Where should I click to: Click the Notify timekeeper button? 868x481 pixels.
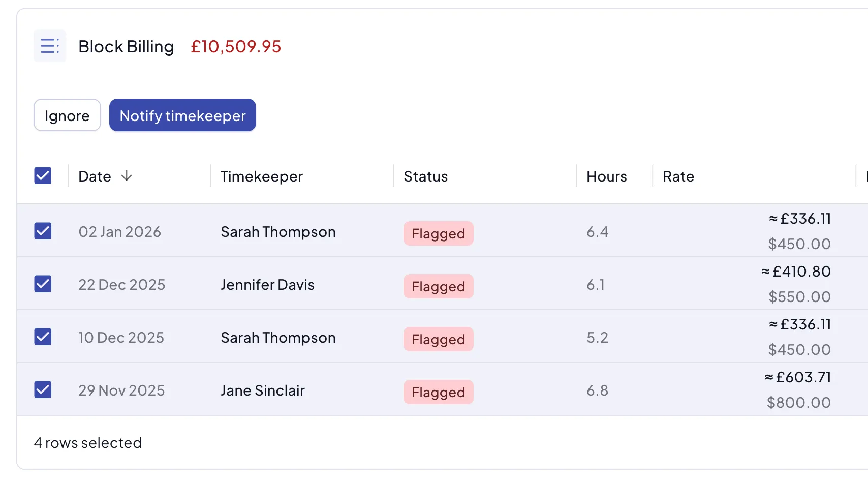pyautogui.click(x=182, y=115)
